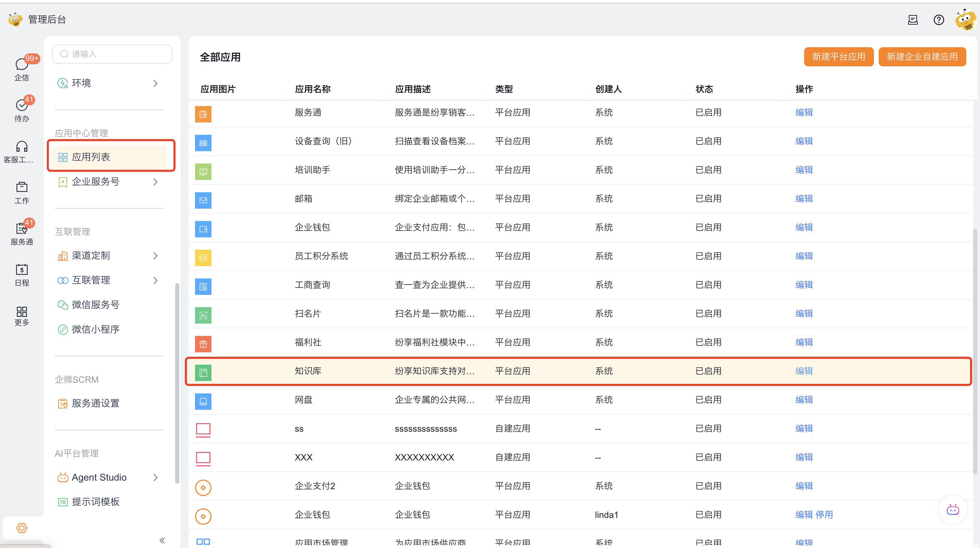Click the 员工积分系统 app image icon
The height and width of the screenshot is (548, 980).
[203, 258]
